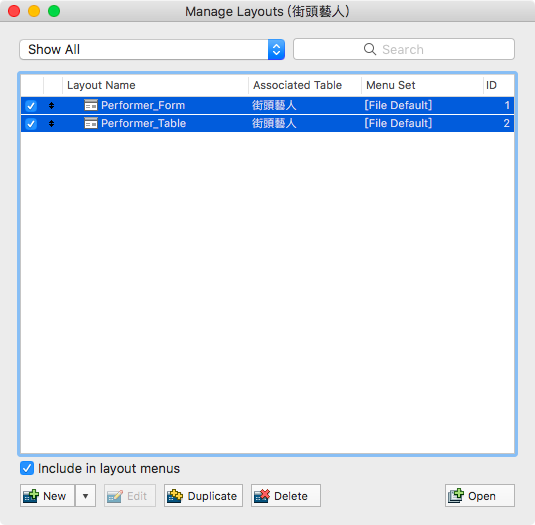Zoom the window with the green button
Screen dimensions: 535x525
(x=54, y=11)
